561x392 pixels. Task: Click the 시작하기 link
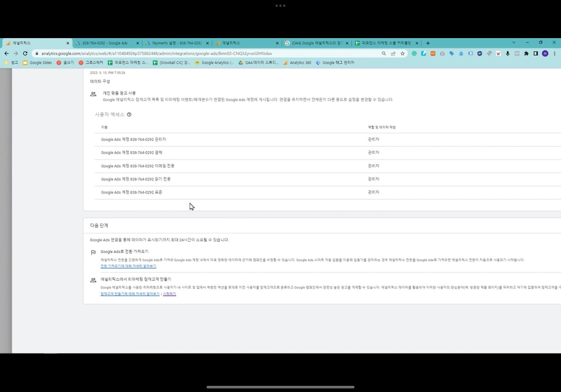click(x=169, y=294)
